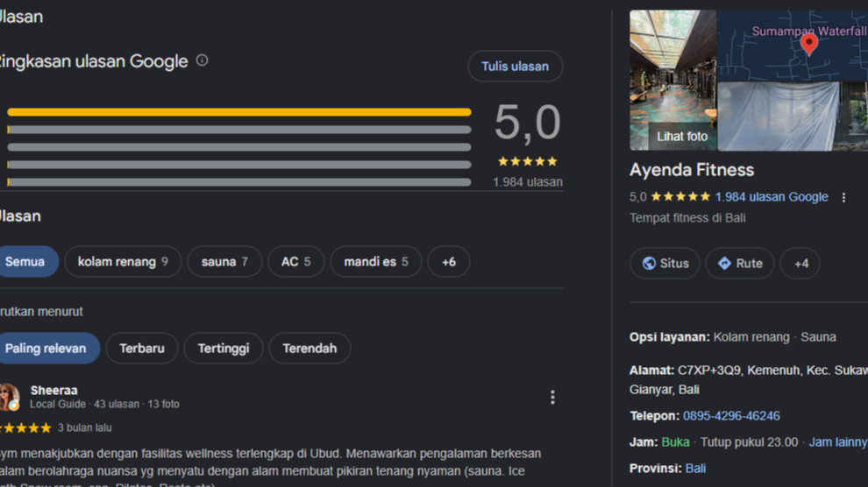Filter reviews by kolam renang
Viewport: 868px width, 487px height.
click(x=123, y=262)
